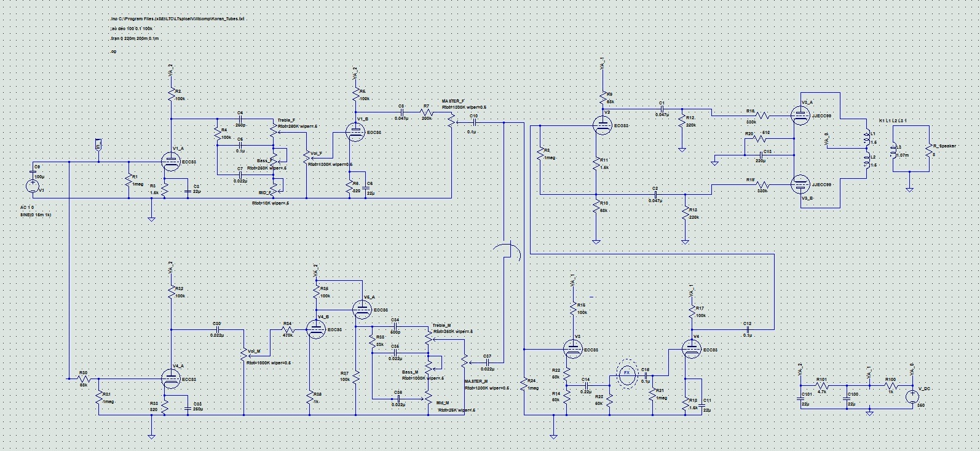This screenshot has height=451, width=980.
Task: Select the R_Speaker load resistor
Action: coord(928,151)
